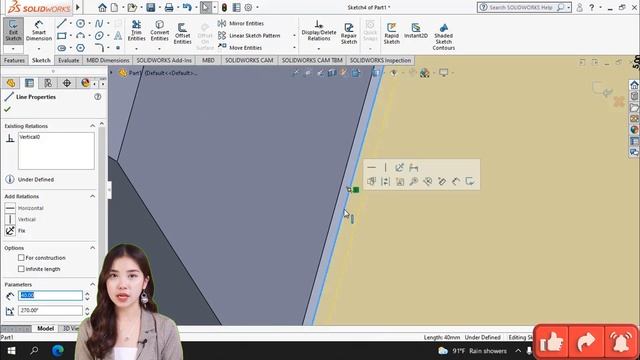
Task: Open the SOLIDWORKS Add-Ins tab
Action: click(164, 60)
